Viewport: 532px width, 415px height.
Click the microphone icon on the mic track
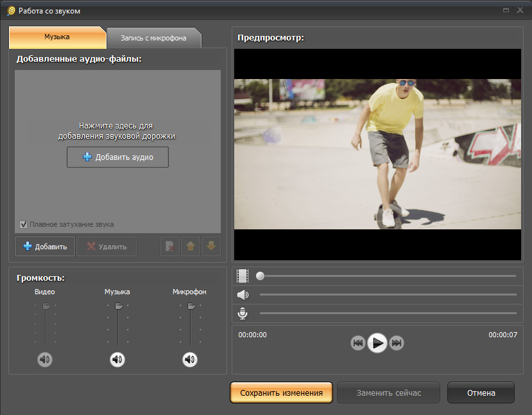click(x=243, y=313)
